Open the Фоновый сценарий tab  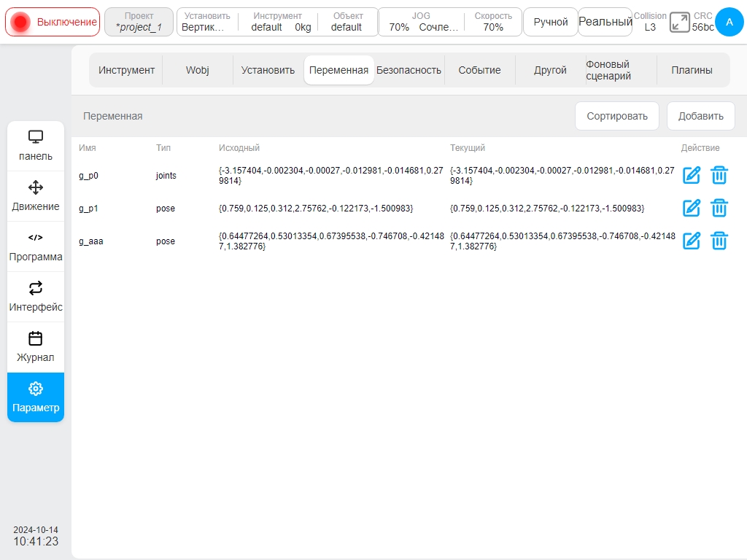click(x=621, y=70)
